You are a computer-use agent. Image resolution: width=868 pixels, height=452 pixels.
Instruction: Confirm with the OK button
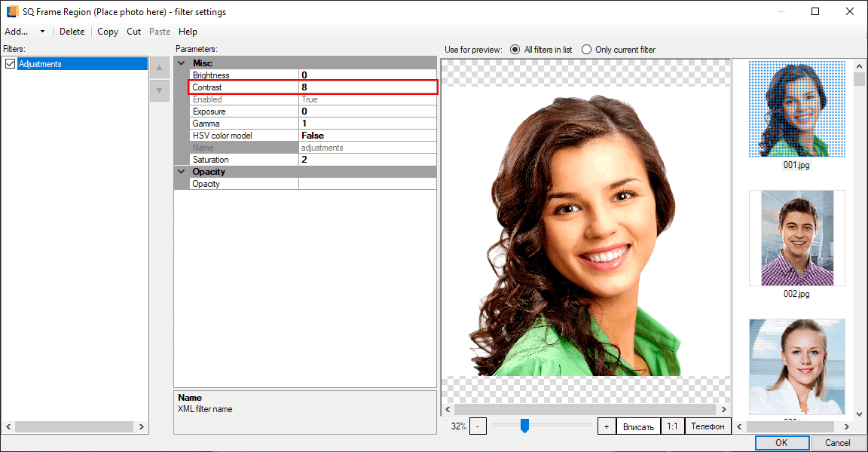781,443
